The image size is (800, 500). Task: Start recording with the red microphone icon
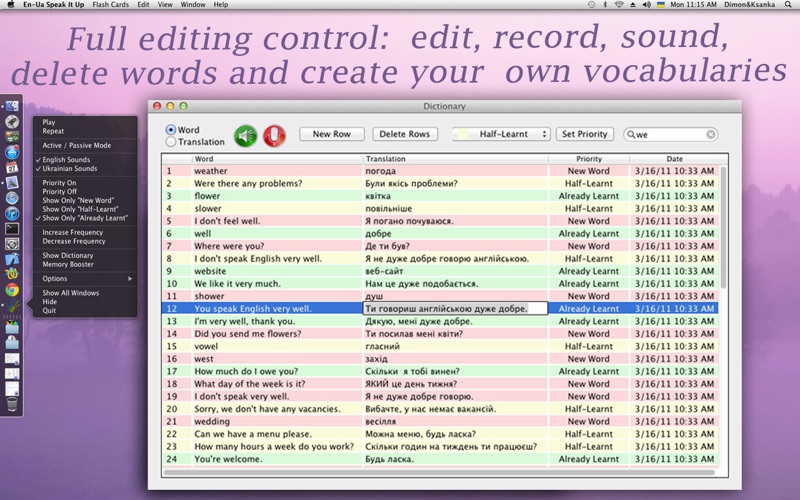tap(274, 136)
